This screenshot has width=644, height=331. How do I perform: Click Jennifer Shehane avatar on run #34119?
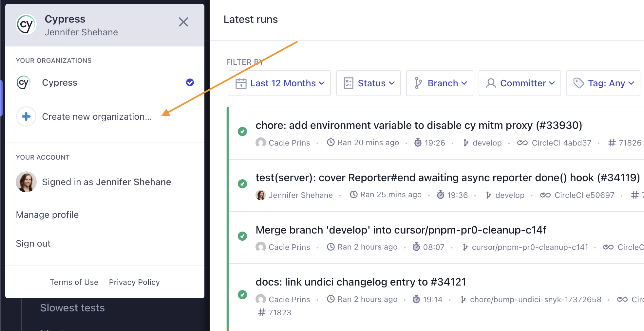point(261,195)
